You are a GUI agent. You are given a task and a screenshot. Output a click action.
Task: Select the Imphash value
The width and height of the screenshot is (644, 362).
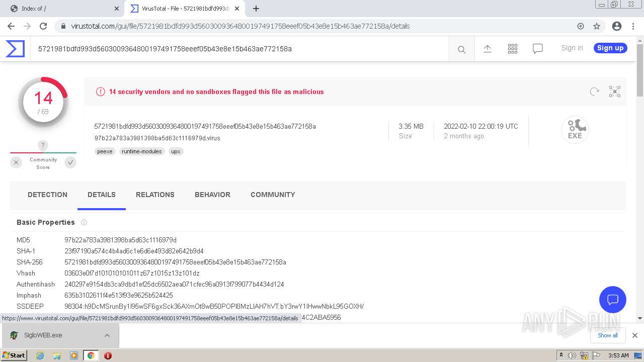pos(119,295)
